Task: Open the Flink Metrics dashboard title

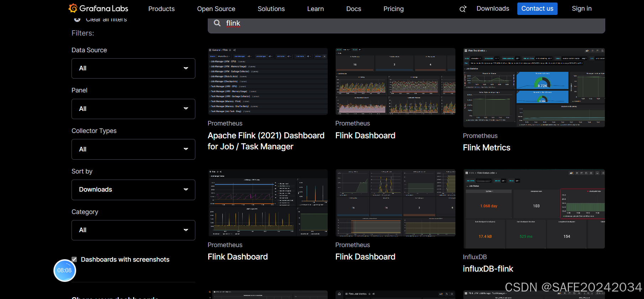Action: (x=486, y=148)
